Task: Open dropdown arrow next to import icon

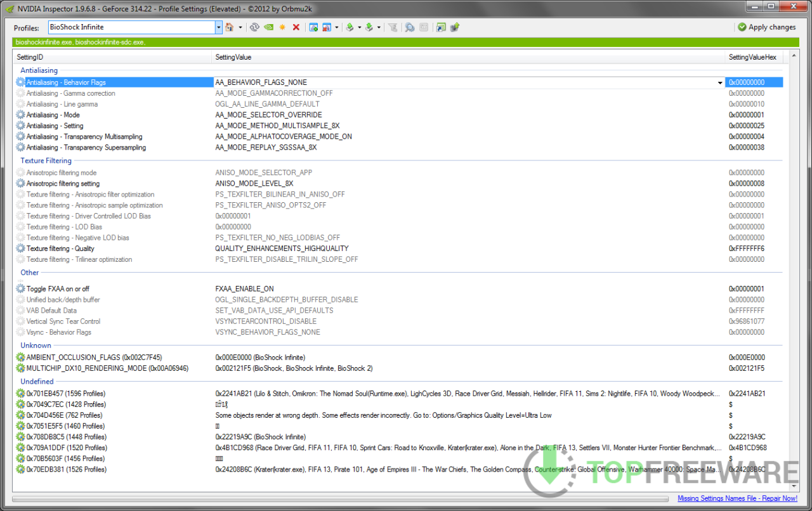Action: (379, 27)
